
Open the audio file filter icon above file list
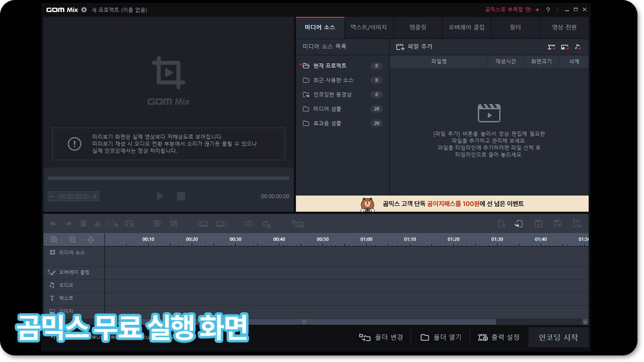click(x=578, y=47)
